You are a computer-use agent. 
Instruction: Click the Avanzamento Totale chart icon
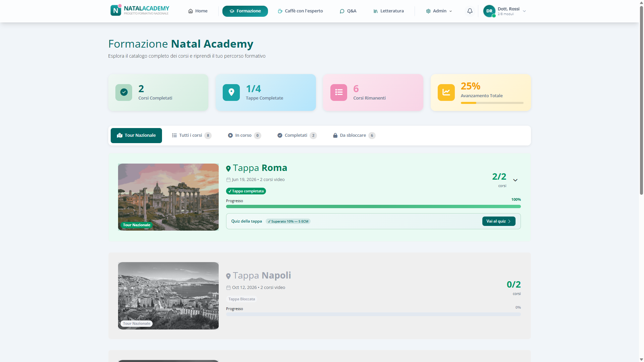click(x=446, y=92)
